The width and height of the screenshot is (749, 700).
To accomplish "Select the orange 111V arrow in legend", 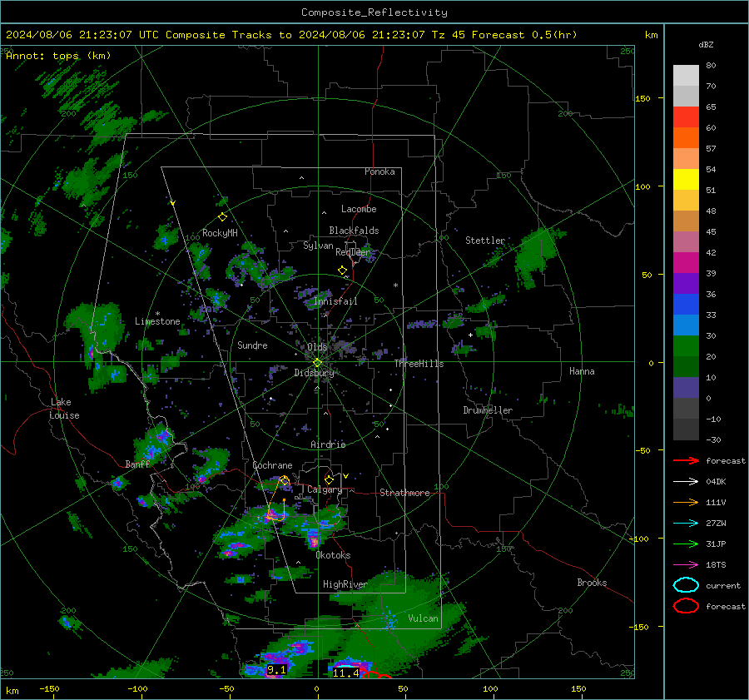I will [686, 502].
